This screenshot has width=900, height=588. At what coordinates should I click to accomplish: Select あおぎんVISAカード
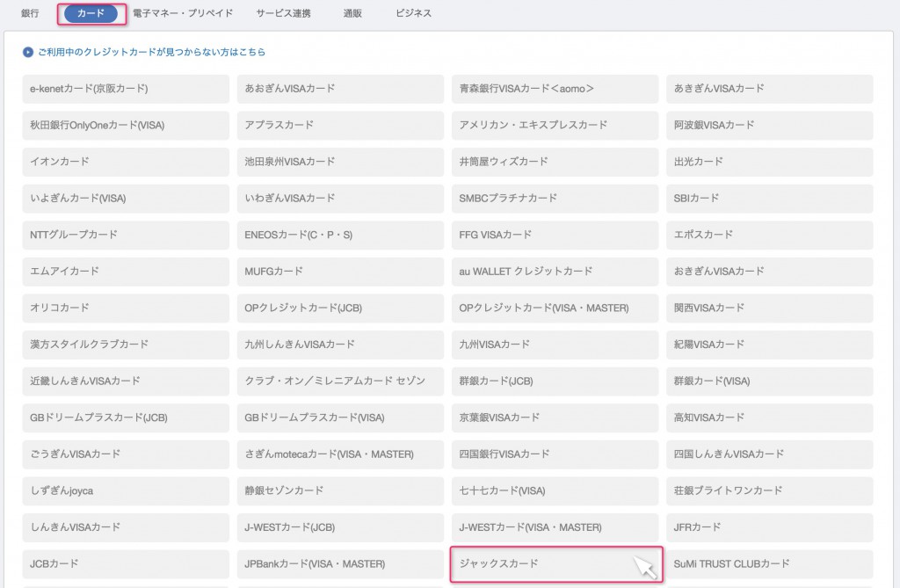tap(340, 89)
